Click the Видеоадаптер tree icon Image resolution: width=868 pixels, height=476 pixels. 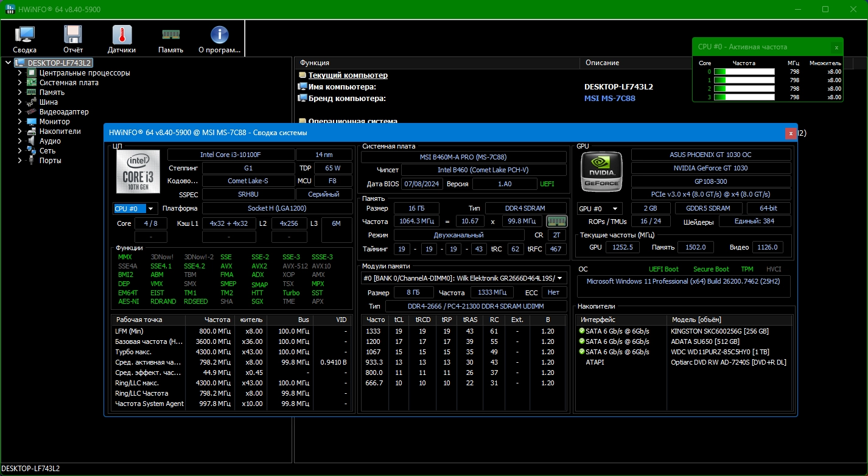click(31, 112)
